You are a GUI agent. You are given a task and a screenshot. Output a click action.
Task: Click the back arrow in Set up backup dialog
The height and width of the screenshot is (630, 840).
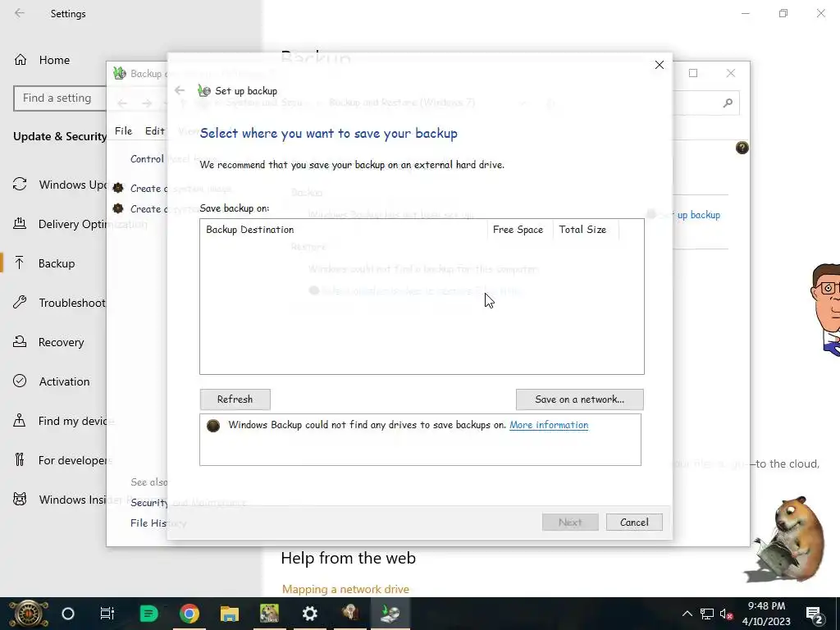coord(180,90)
